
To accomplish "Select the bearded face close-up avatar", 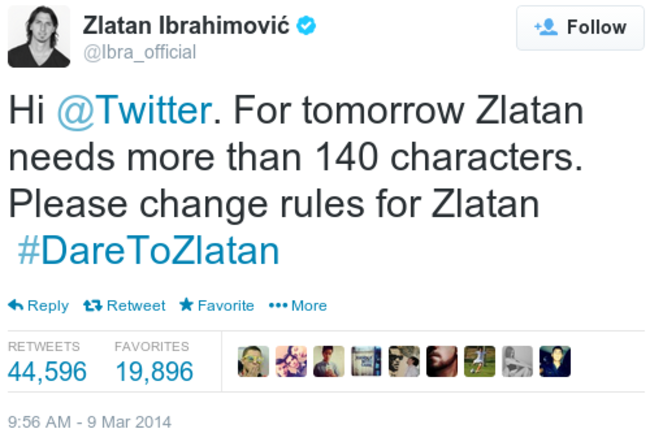I will 442,362.
